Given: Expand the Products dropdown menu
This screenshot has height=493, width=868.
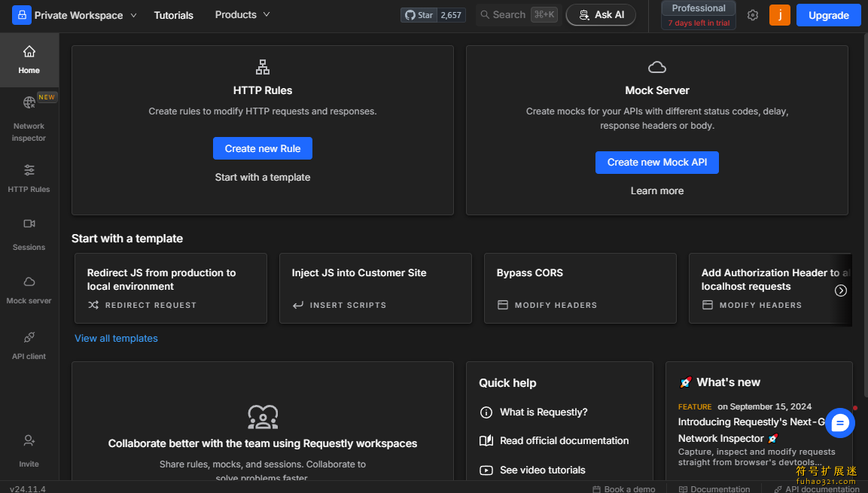Looking at the screenshot, I should [242, 15].
